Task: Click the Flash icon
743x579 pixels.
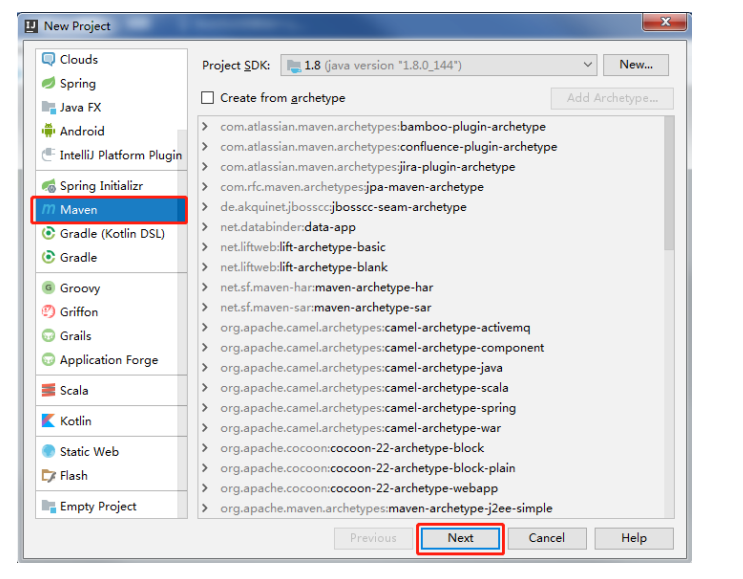Action: coord(48,475)
